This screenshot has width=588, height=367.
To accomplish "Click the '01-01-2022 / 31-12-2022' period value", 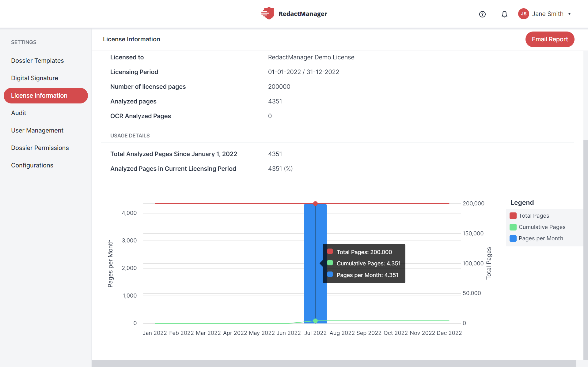I will (303, 72).
